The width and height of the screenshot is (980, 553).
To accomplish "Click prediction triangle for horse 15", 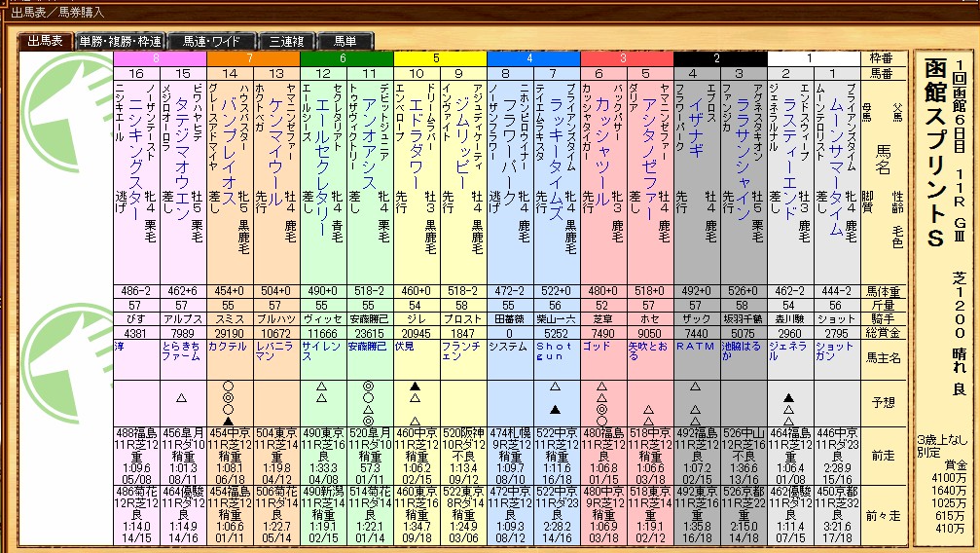I will click(181, 397).
